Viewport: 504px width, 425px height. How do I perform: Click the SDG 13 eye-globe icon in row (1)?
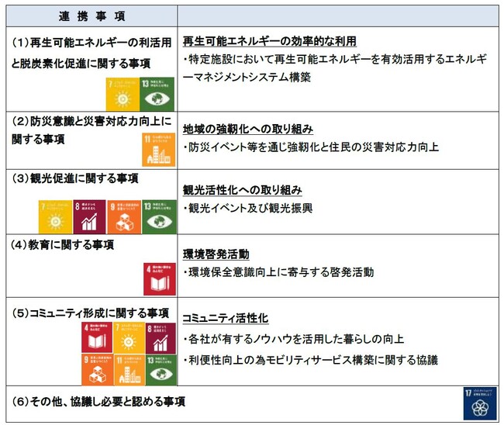coord(157,94)
